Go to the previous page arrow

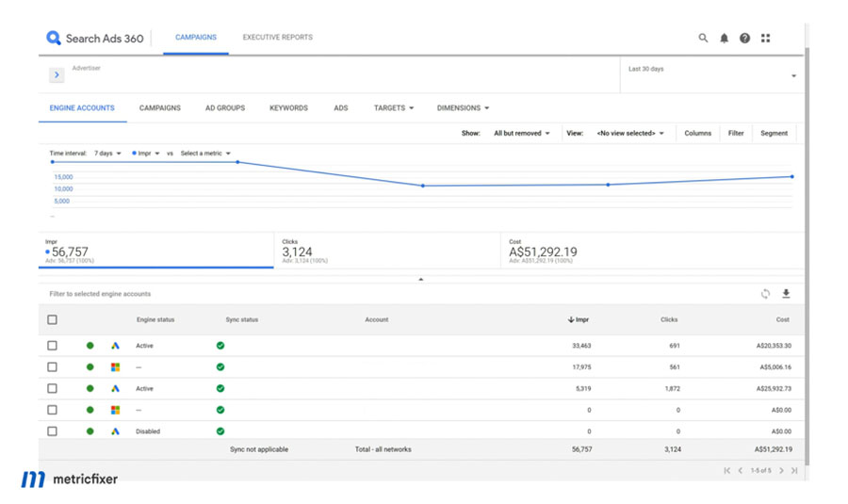pyautogui.click(x=740, y=470)
